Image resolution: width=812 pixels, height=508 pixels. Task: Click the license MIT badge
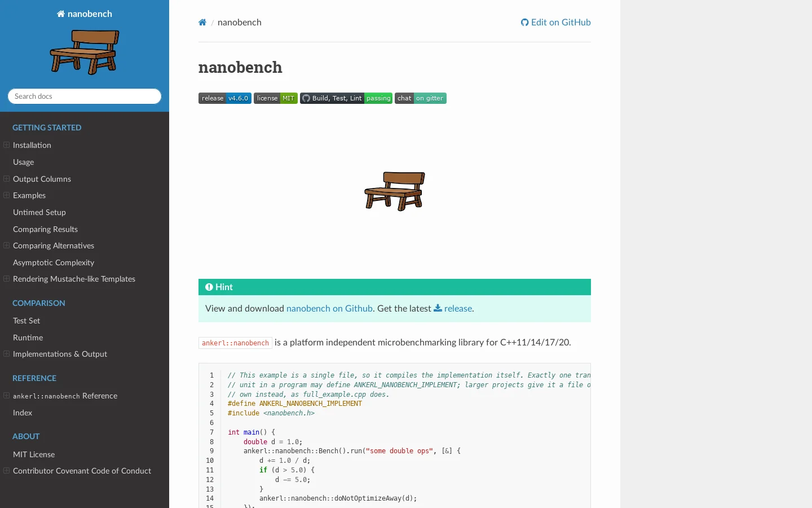[x=276, y=98]
